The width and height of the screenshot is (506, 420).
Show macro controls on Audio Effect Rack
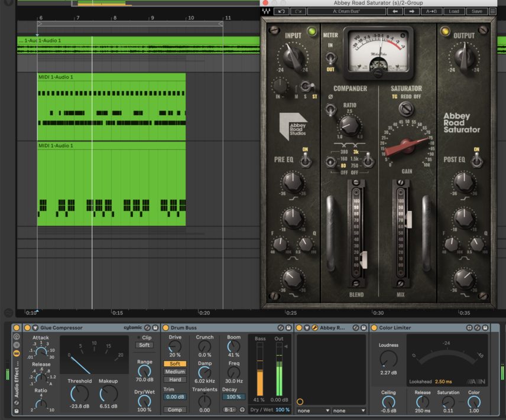[x=17, y=337]
